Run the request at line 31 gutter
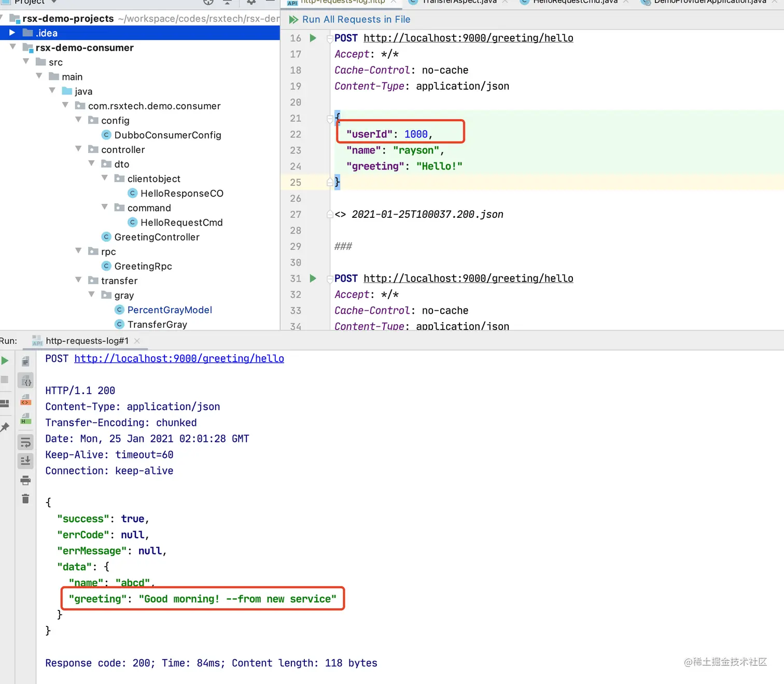This screenshot has height=684, width=784. click(x=313, y=278)
